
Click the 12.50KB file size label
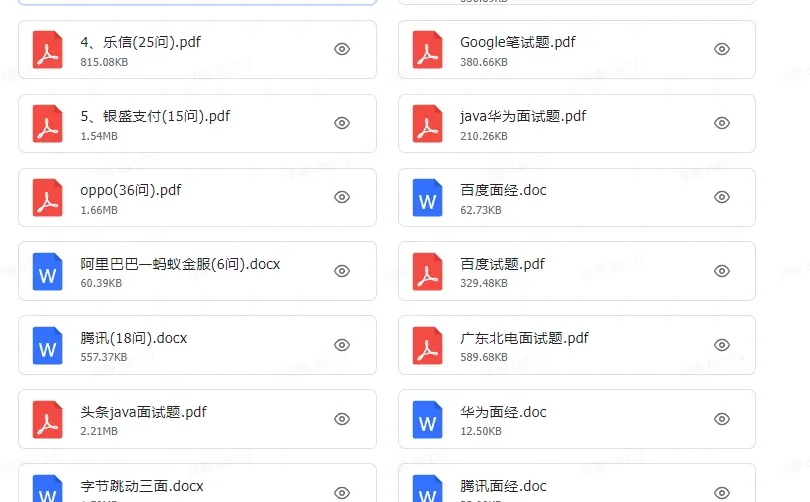click(481, 431)
